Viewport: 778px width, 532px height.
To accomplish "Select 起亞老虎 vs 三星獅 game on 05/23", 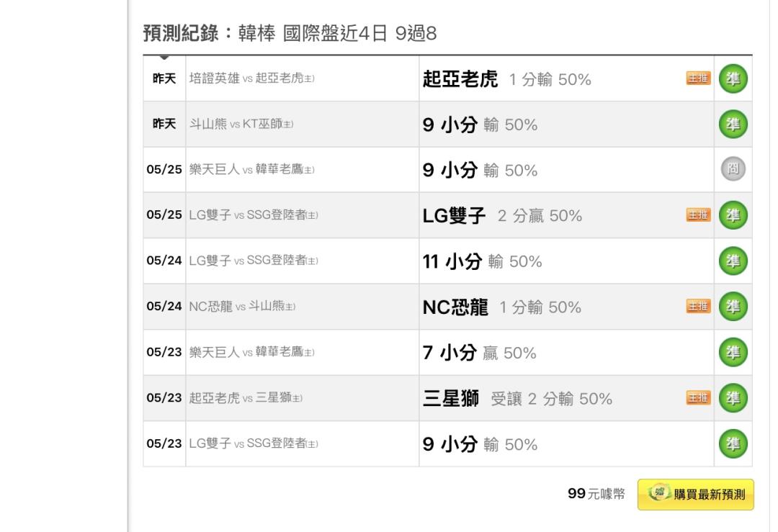I will click(x=246, y=397).
